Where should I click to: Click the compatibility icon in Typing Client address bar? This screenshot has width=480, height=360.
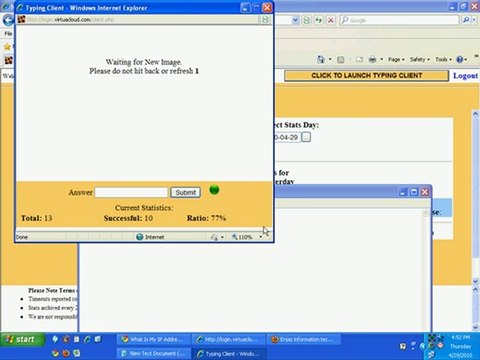(x=265, y=20)
